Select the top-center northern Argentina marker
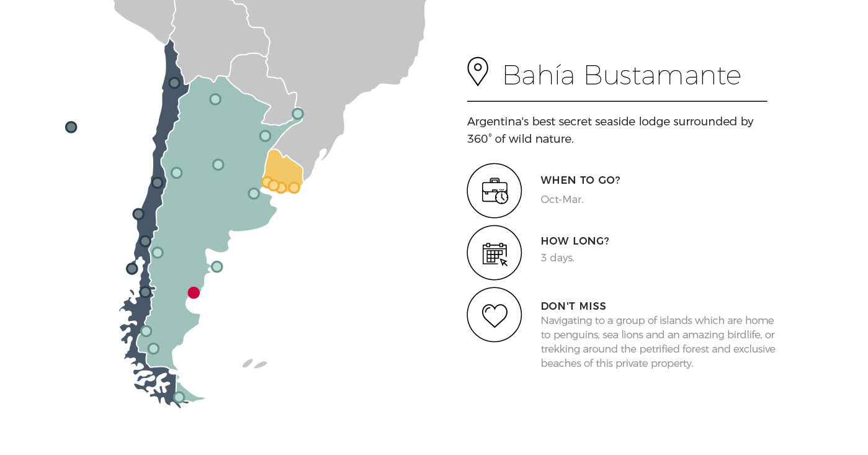The height and width of the screenshot is (455, 868). [215, 99]
